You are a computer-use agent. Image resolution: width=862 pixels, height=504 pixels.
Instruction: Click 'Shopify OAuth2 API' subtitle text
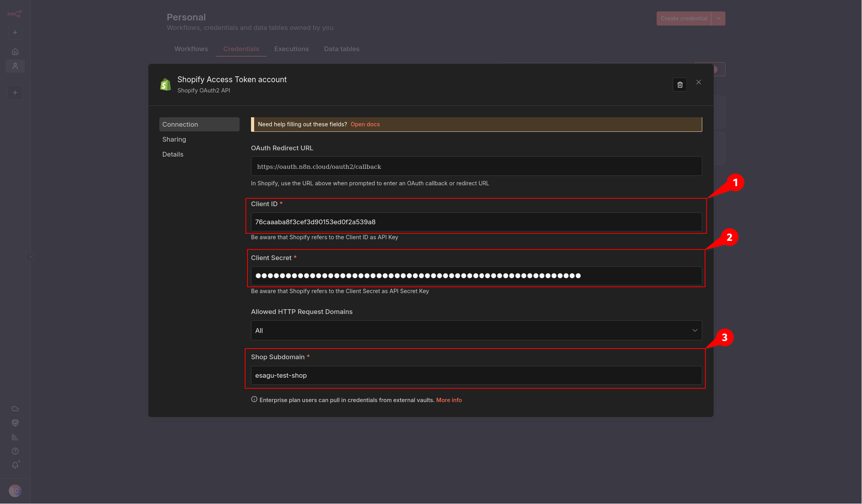tap(204, 90)
